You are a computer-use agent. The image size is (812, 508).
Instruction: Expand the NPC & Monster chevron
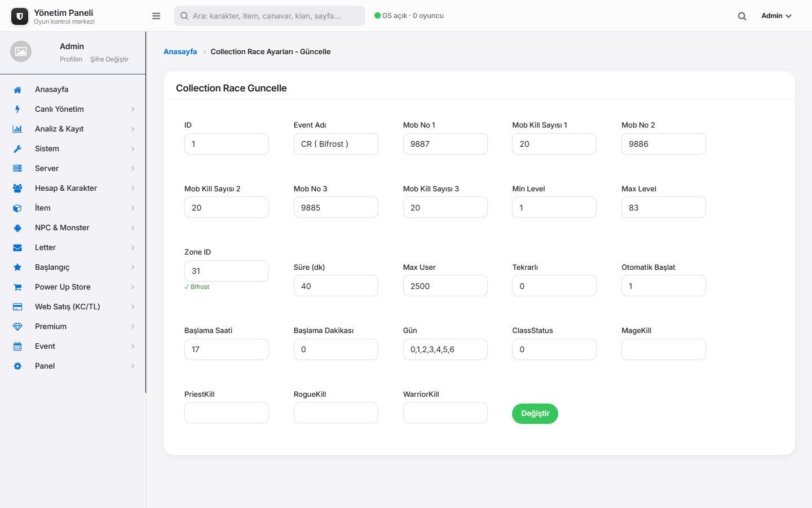pyautogui.click(x=133, y=228)
